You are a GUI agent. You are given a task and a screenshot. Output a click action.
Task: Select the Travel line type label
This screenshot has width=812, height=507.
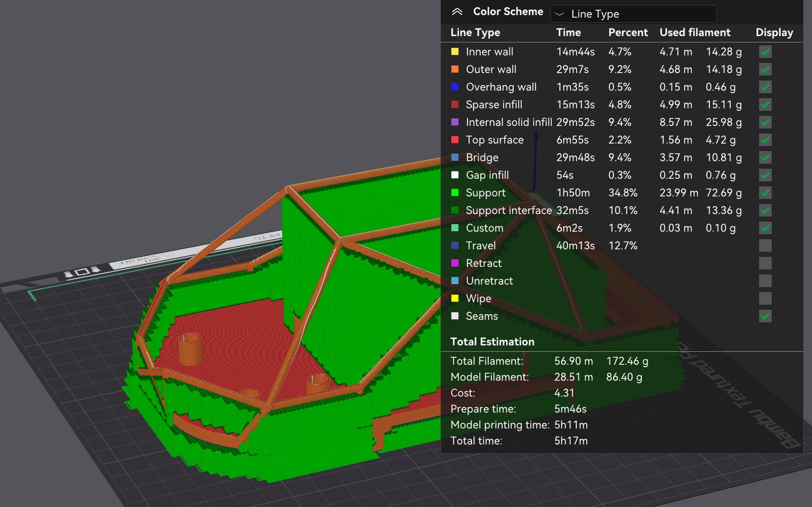[481, 246]
